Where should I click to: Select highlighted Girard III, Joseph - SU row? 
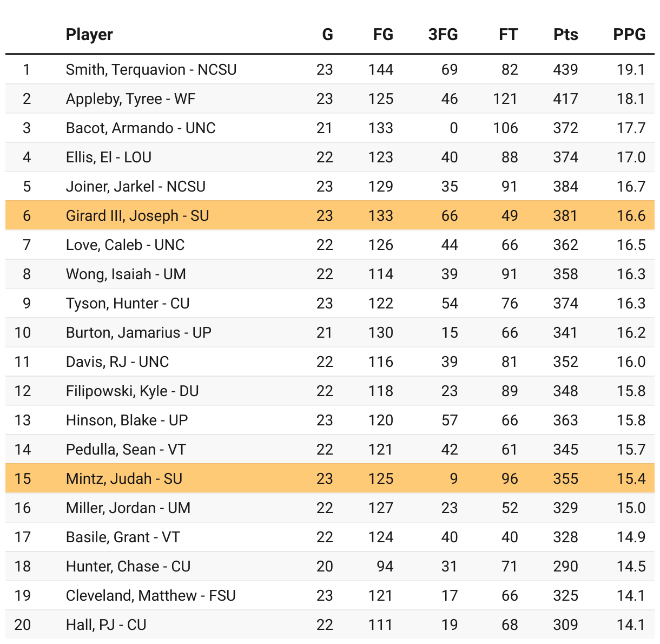point(330,215)
